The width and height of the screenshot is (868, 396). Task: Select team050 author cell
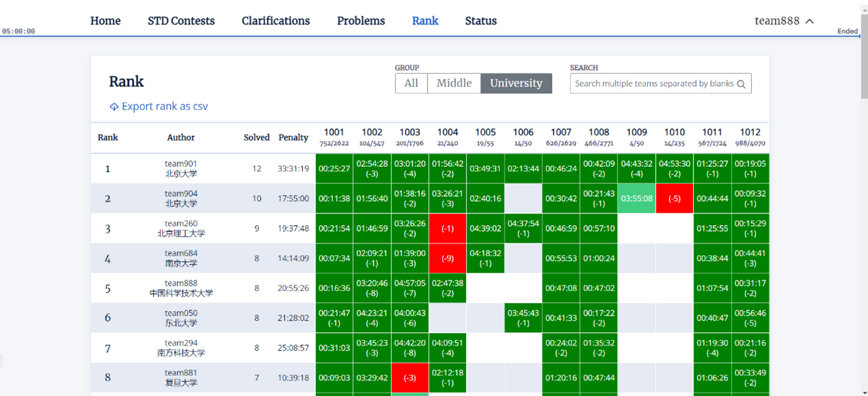[x=181, y=318]
